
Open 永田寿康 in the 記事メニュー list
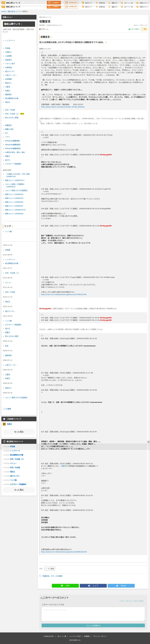[8, 79]
